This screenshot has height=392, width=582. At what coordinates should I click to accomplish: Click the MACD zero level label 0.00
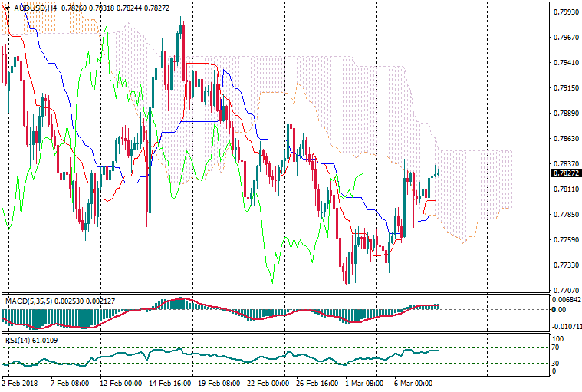pos(559,309)
